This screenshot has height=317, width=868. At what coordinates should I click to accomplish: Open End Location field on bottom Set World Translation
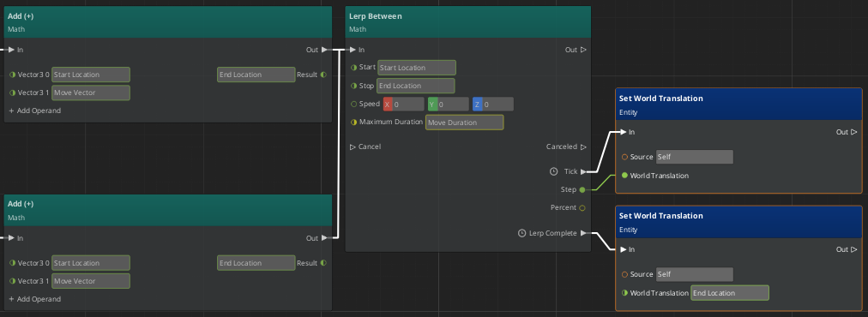[730, 293]
